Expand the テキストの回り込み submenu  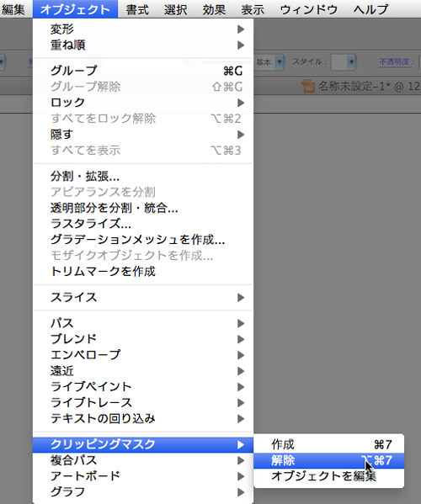143,418
